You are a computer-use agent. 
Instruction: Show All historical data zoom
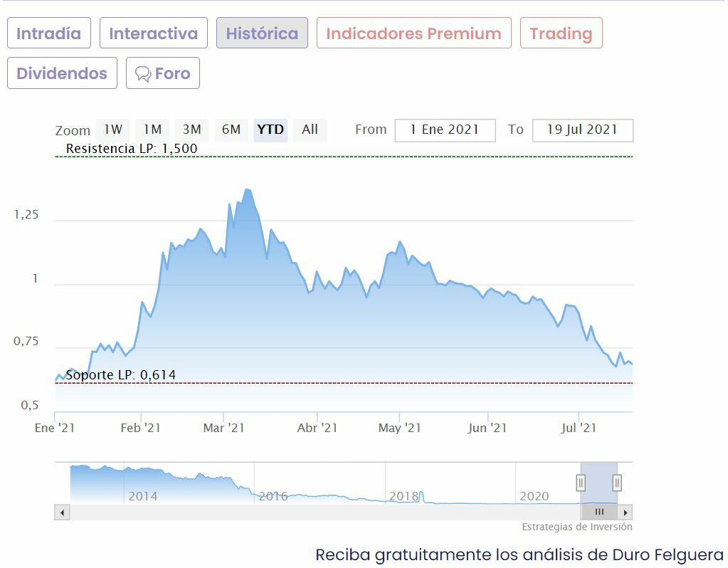coord(310,130)
